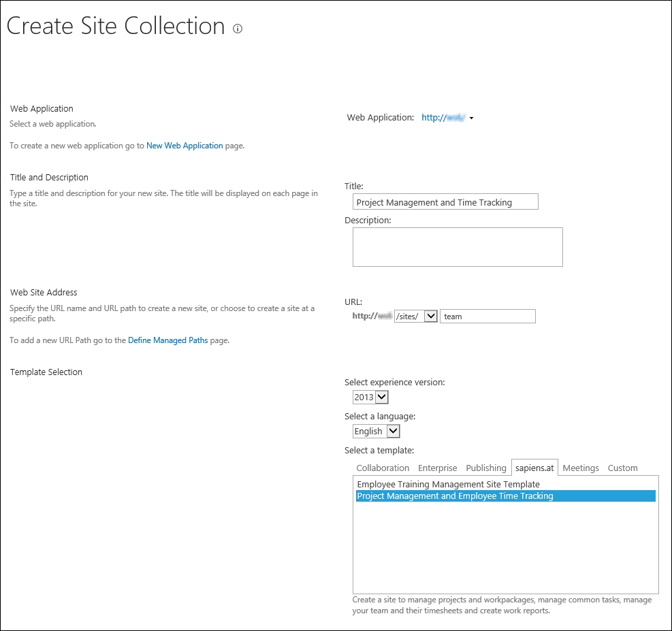This screenshot has height=631, width=672.
Task: Switch to the Enterprise template tab
Action: pyautogui.click(x=437, y=468)
